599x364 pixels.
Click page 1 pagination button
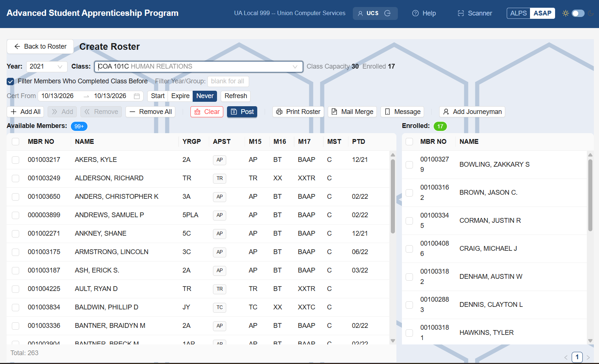tap(577, 357)
